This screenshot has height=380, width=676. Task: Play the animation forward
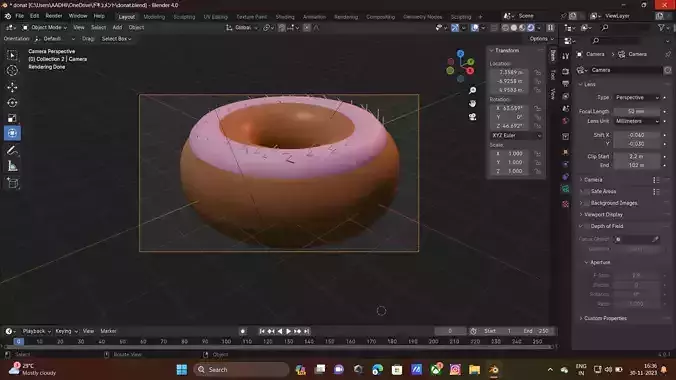288,331
